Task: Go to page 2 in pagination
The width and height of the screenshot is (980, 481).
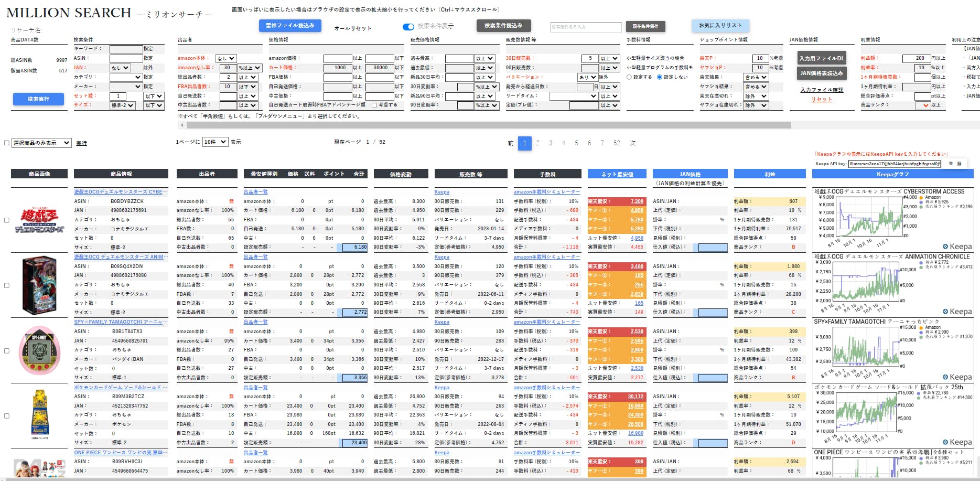Action: tap(538, 143)
